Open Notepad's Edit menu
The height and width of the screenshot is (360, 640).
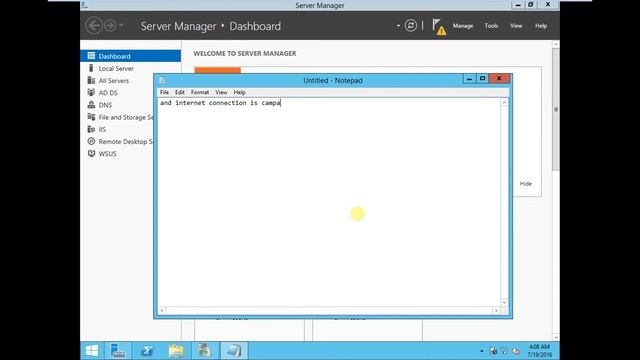coord(180,92)
